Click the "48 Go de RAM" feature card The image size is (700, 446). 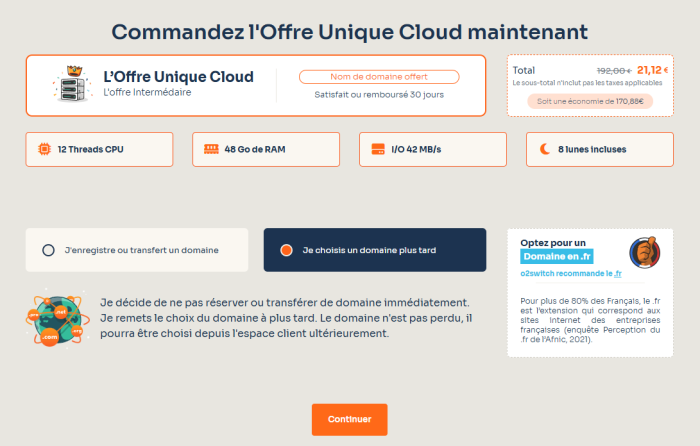pyautogui.click(x=266, y=149)
